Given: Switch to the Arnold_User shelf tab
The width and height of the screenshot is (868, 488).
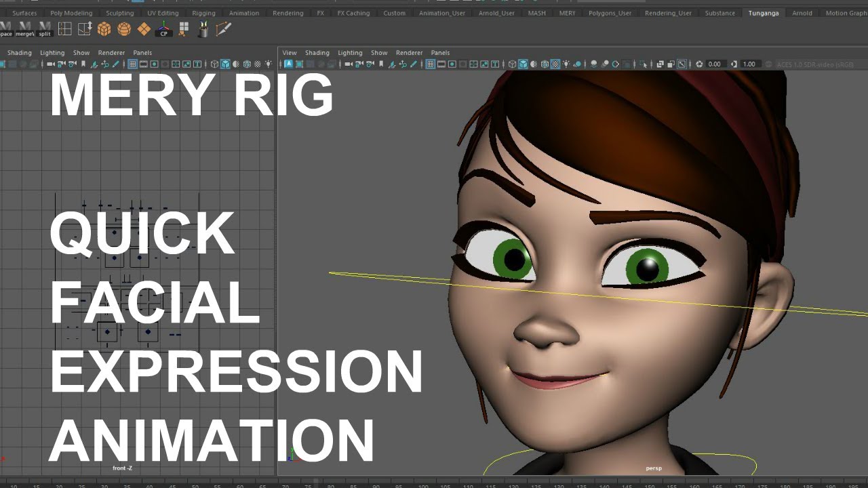Looking at the screenshot, I should tap(496, 13).
